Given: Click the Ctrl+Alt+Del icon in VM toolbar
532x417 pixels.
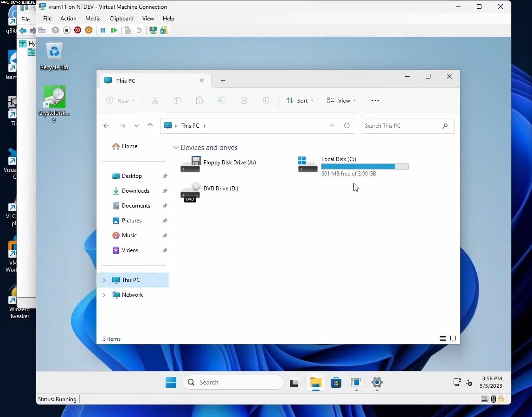Looking at the screenshot, I should click(x=42, y=30).
